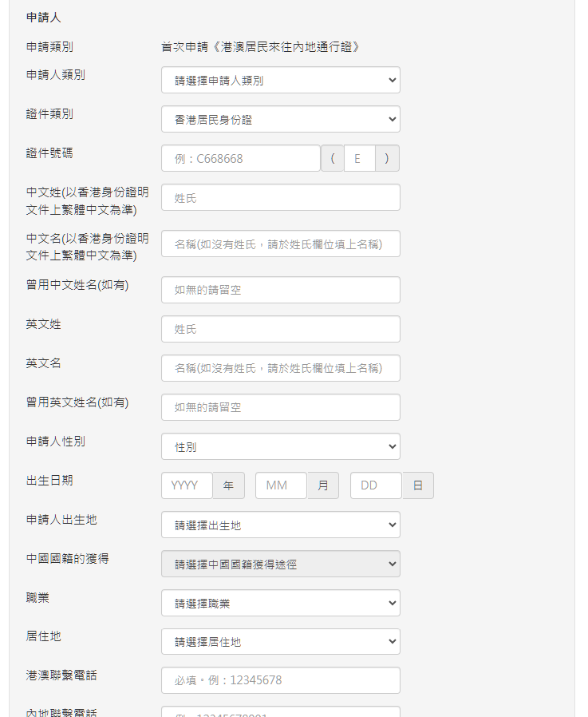Click the 港澳聯繫電話 phone number field
The image size is (588, 717).
280,680
